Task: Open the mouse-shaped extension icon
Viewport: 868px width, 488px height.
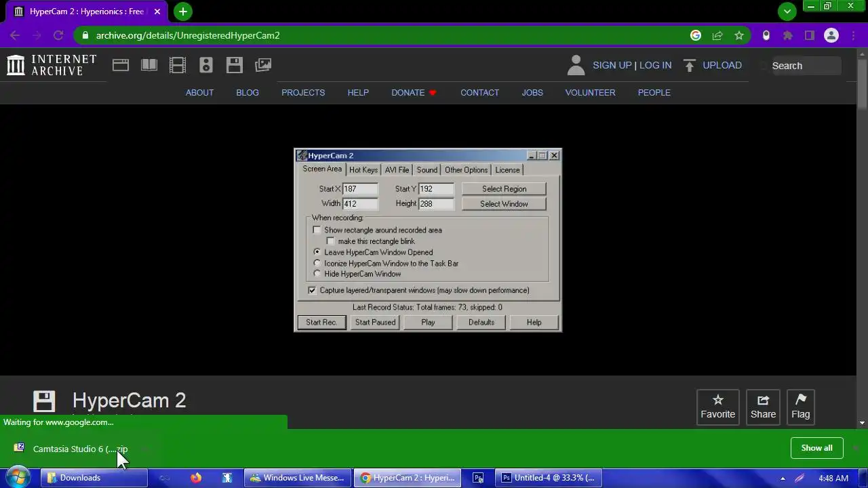Action: 766,35
